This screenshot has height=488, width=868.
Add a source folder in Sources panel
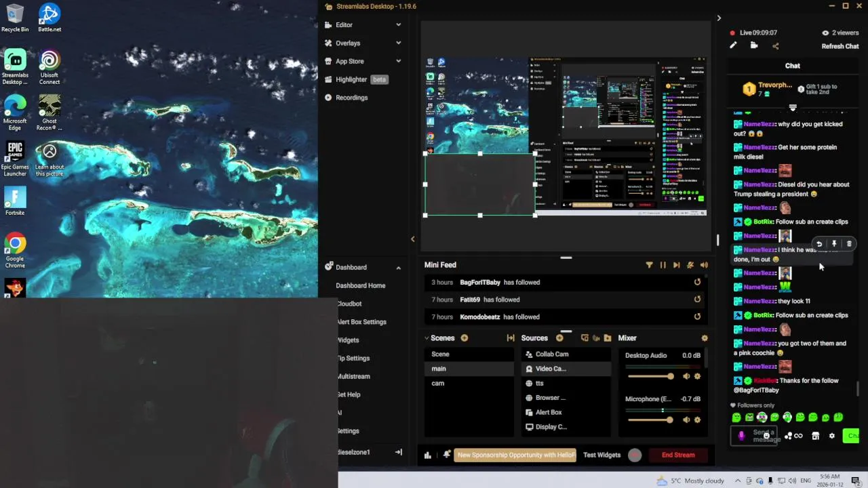608,338
